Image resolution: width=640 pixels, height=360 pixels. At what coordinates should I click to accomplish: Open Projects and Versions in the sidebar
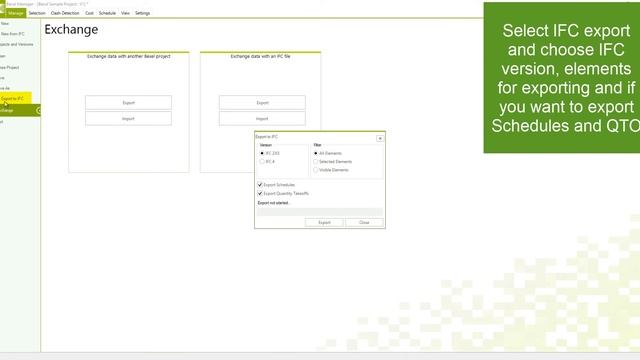(17, 44)
